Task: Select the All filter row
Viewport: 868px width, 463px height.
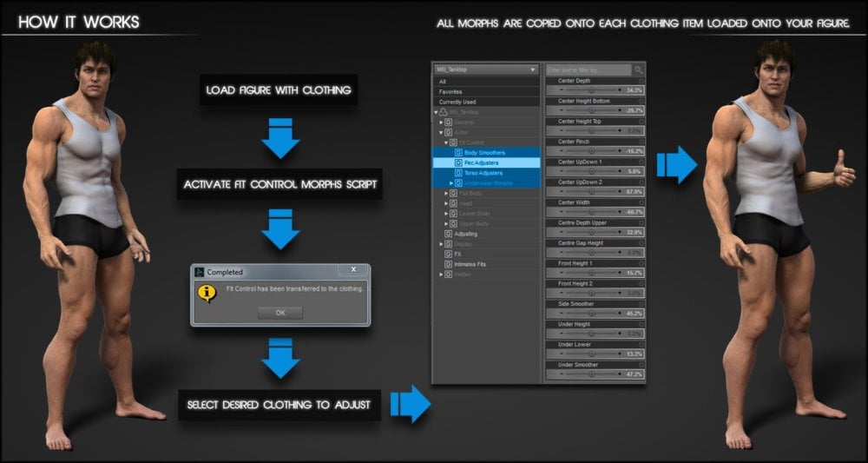Action: pos(486,82)
